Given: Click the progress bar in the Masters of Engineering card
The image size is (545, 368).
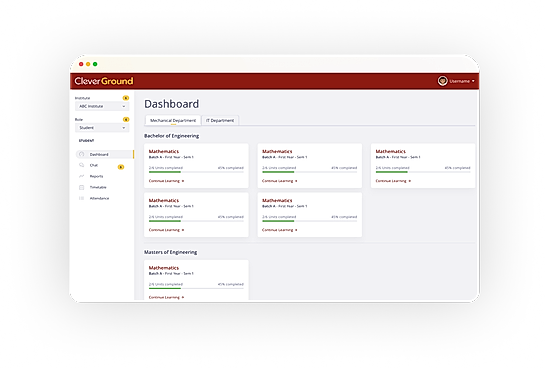Looking at the screenshot, I should [196, 288].
